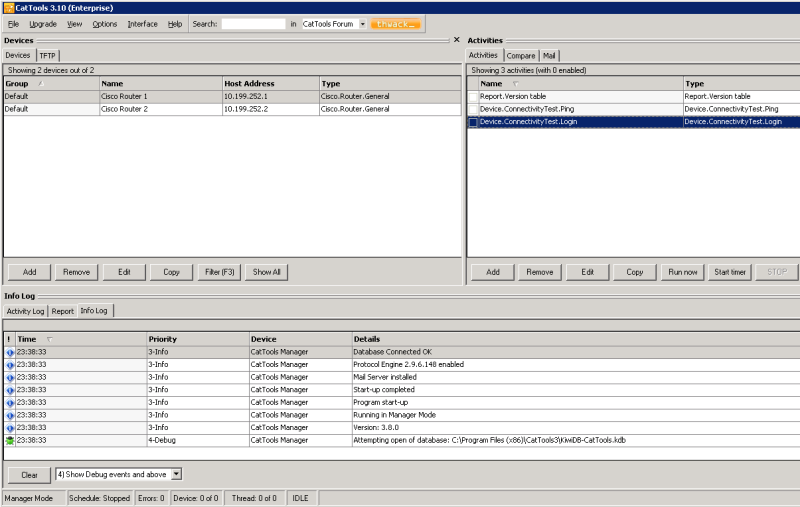Click info icon of Start-up completed row

click(10, 390)
